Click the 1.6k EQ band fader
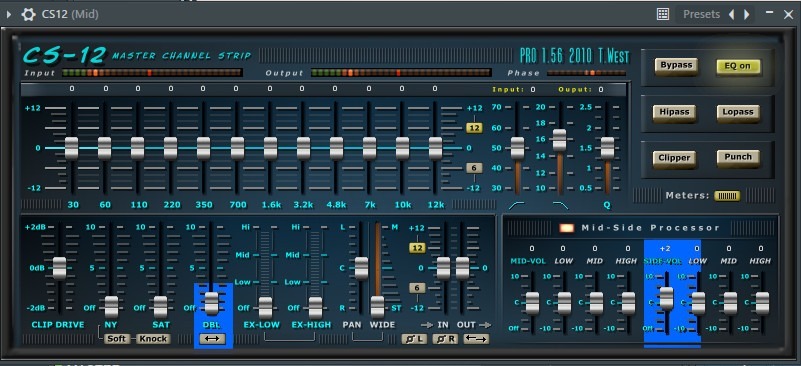 (x=270, y=148)
